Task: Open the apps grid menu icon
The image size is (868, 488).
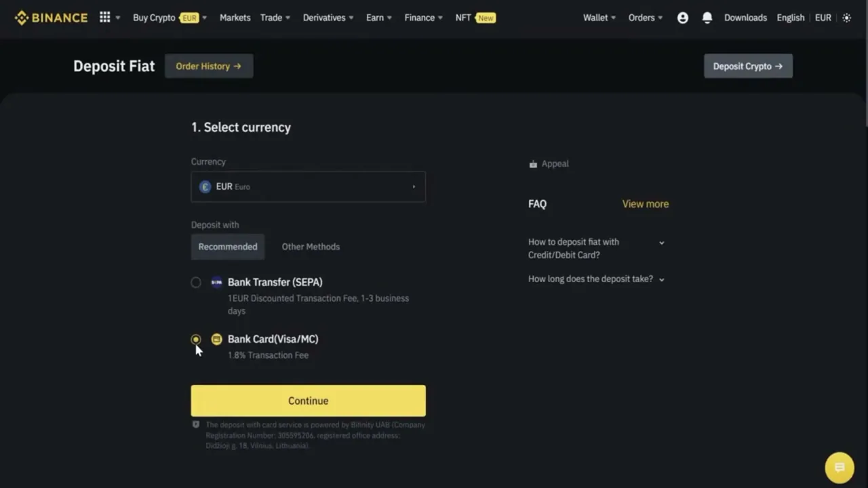Action: pos(104,17)
